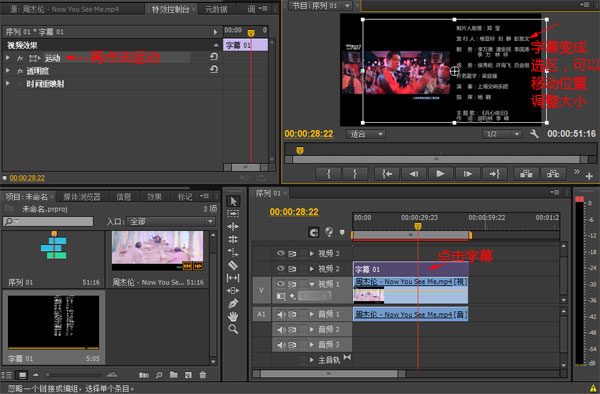Step back one frame
This screenshot has width=600, height=394.
[414, 174]
